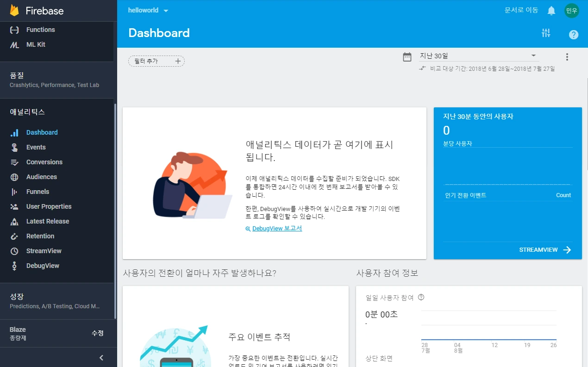Click 수정 next to Blaze plan
588x367 pixels.
point(98,333)
